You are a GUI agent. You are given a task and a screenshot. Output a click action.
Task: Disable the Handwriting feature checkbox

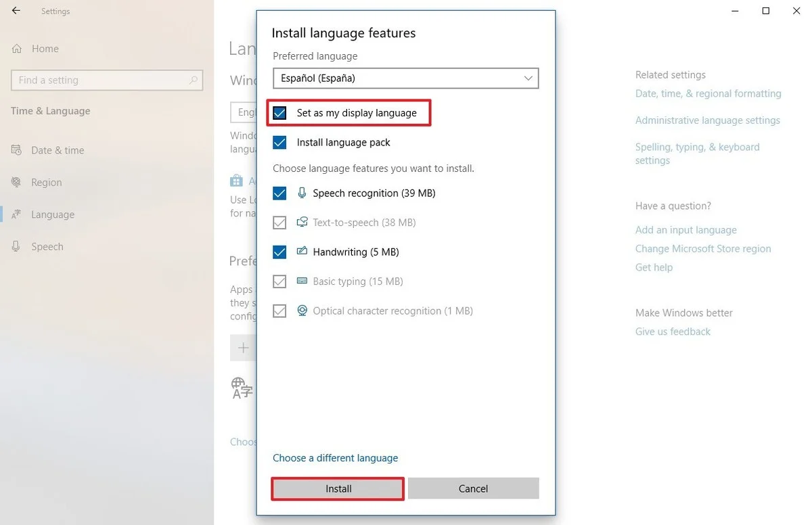(279, 252)
